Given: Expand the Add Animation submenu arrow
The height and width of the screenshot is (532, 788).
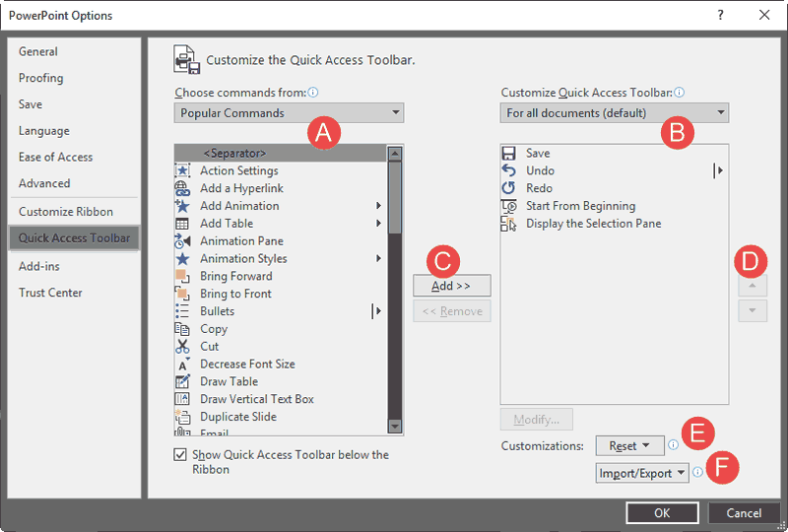Looking at the screenshot, I should point(378,206).
